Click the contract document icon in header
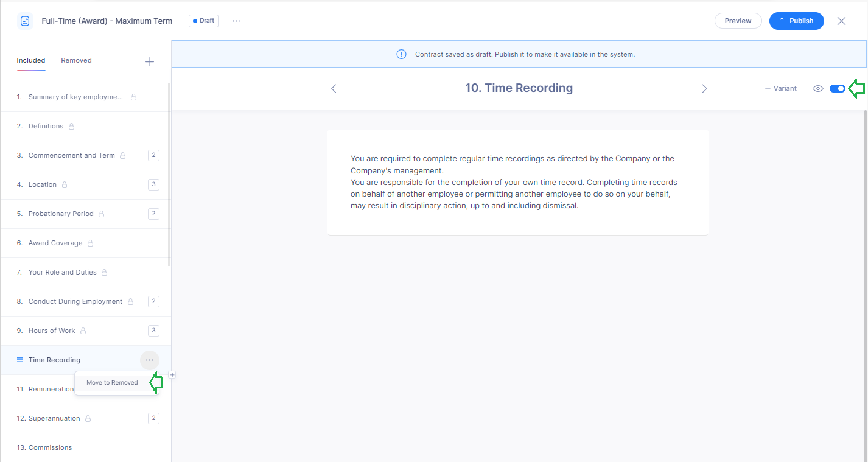868x462 pixels. point(25,21)
